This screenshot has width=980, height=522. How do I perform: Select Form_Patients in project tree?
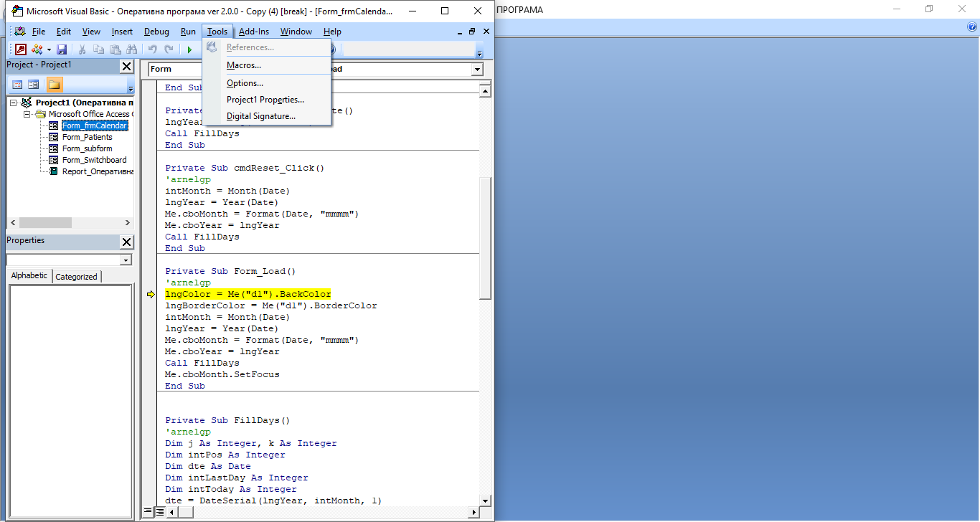pos(88,137)
